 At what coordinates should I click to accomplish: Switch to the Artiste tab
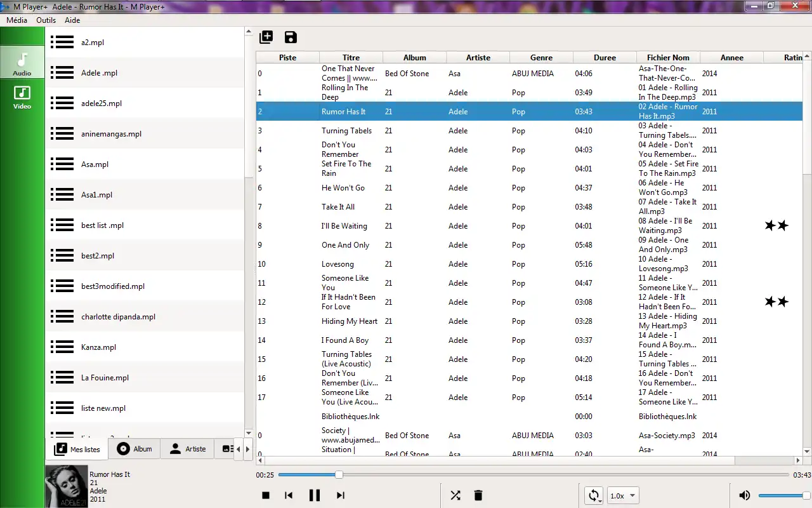click(x=188, y=449)
